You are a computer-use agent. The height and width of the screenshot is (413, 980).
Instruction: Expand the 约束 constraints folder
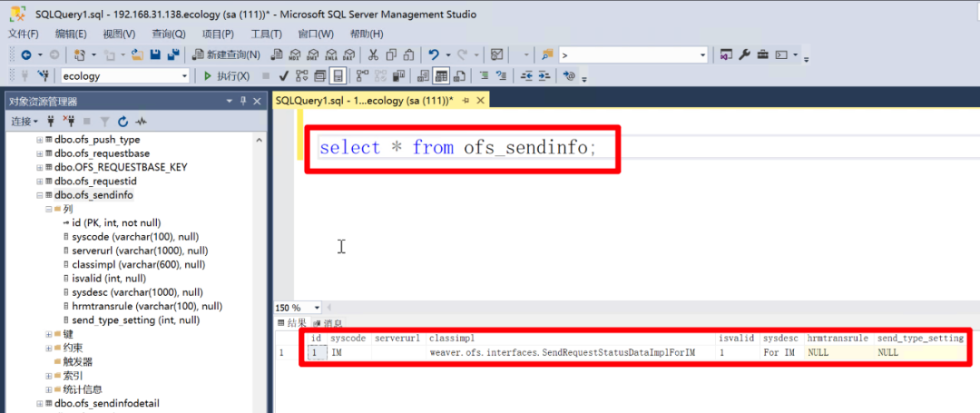click(x=48, y=348)
